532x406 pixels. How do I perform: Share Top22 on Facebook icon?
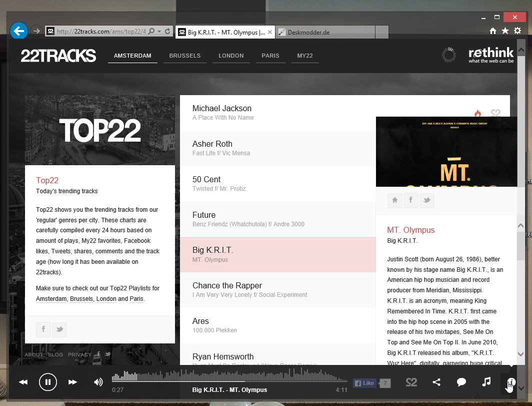pyautogui.click(x=43, y=329)
